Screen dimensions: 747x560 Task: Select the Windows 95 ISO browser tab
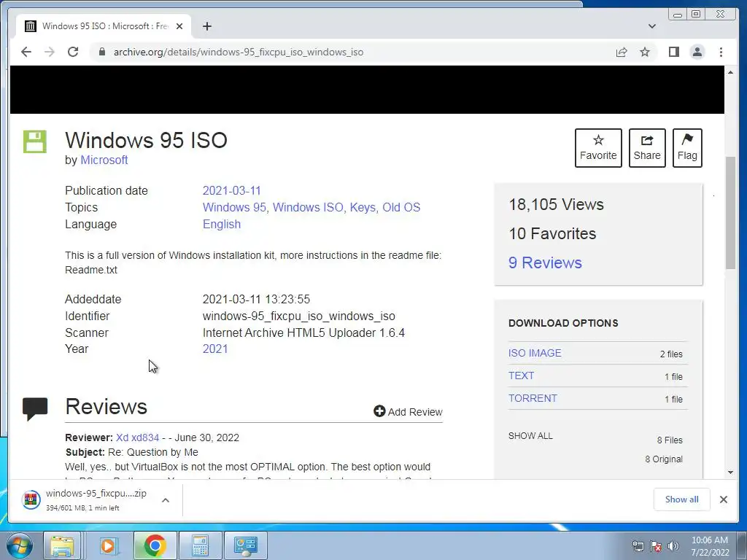click(104, 26)
